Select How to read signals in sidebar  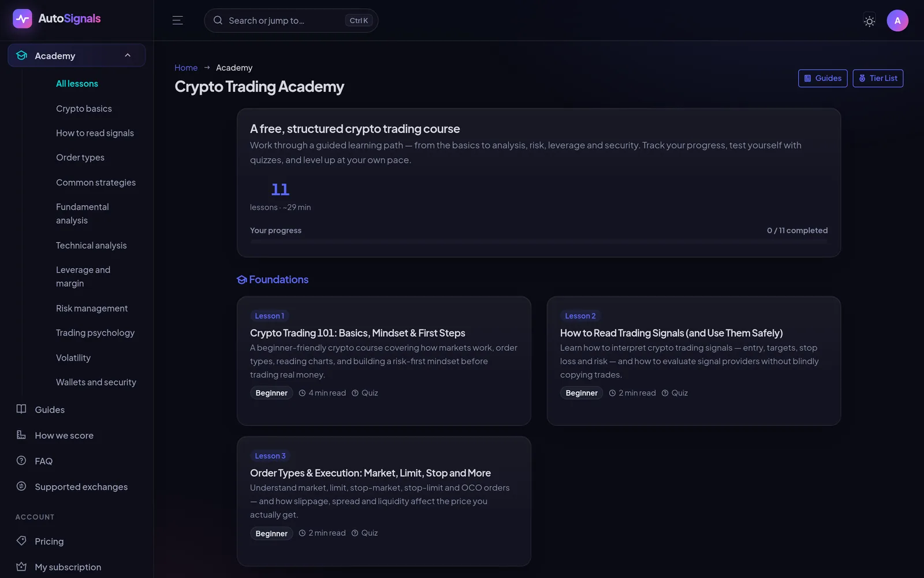pos(95,133)
